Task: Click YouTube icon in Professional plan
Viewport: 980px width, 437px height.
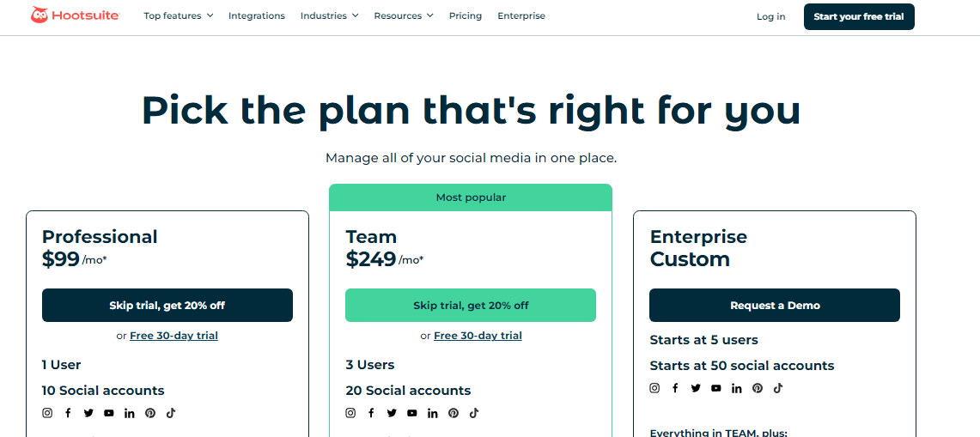Action: 109,413
